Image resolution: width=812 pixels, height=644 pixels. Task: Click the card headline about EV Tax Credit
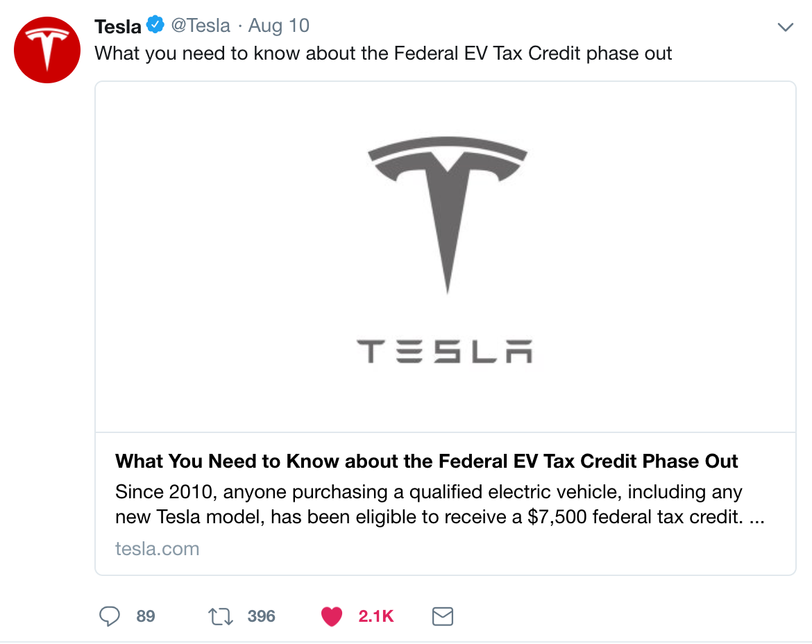coord(426,461)
